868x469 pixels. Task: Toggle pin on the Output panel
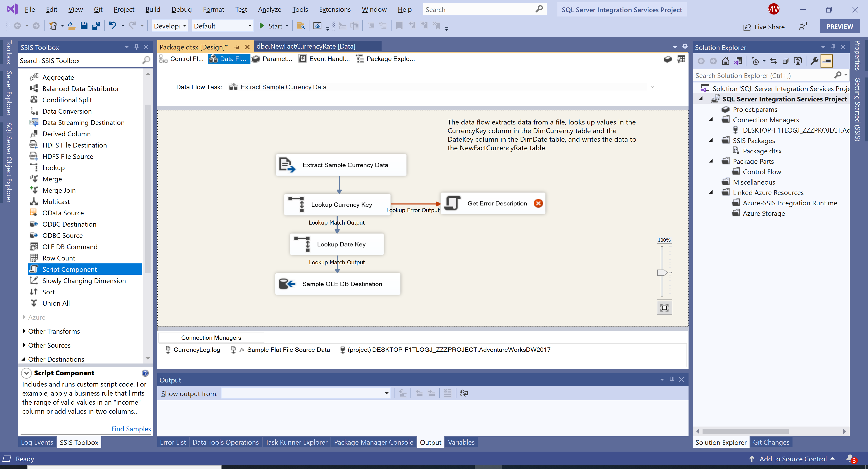click(672, 380)
